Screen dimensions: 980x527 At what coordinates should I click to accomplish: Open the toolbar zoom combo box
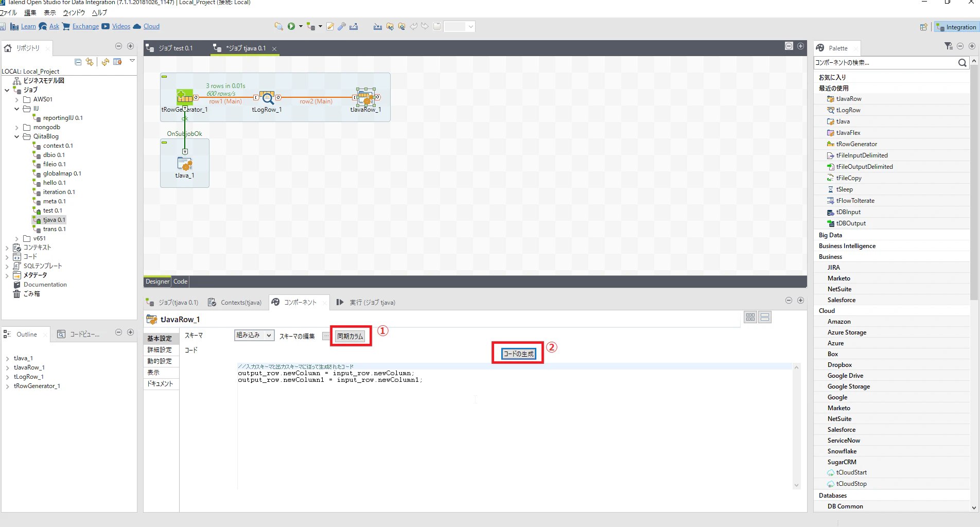(459, 26)
